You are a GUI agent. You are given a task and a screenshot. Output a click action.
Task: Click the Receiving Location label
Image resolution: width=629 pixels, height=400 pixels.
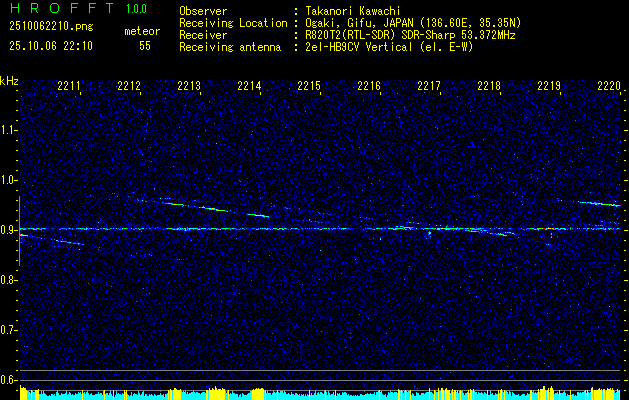point(233,23)
